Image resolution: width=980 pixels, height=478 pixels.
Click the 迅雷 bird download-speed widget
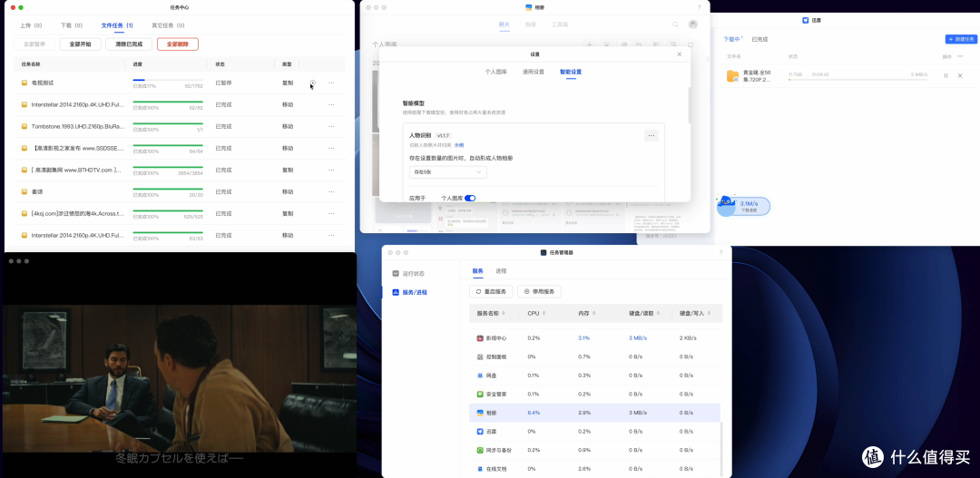(743, 206)
